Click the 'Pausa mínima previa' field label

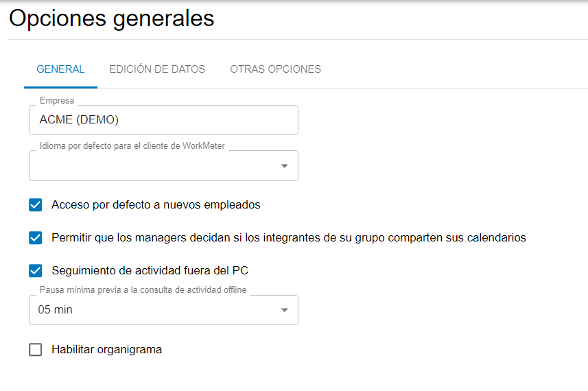(143, 290)
